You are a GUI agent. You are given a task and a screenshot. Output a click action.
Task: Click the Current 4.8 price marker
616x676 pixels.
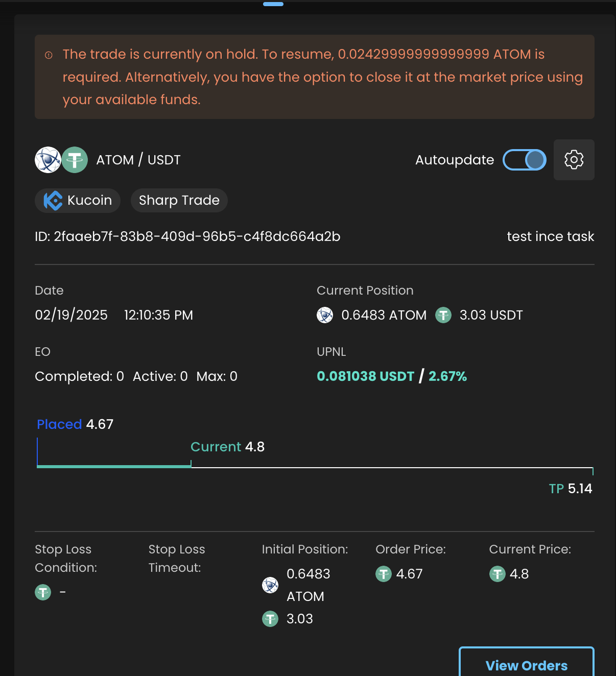click(227, 447)
